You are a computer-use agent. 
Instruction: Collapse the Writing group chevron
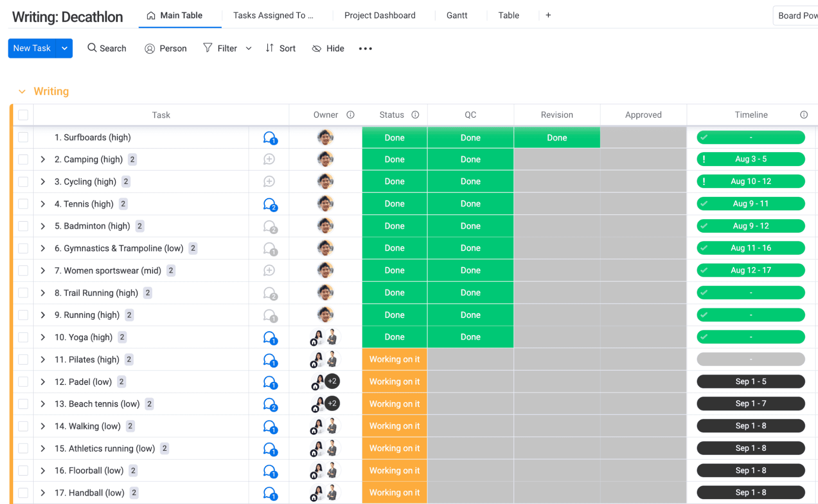(x=22, y=92)
